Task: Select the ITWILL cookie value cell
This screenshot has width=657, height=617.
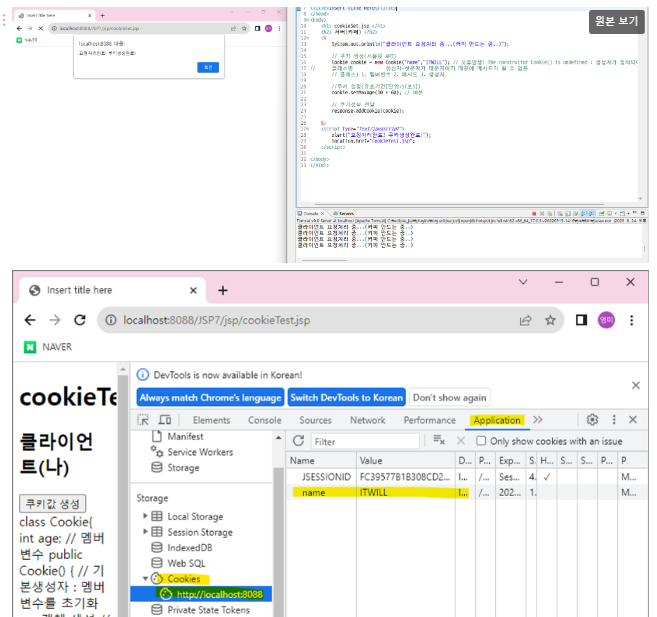Action: coord(406,493)
